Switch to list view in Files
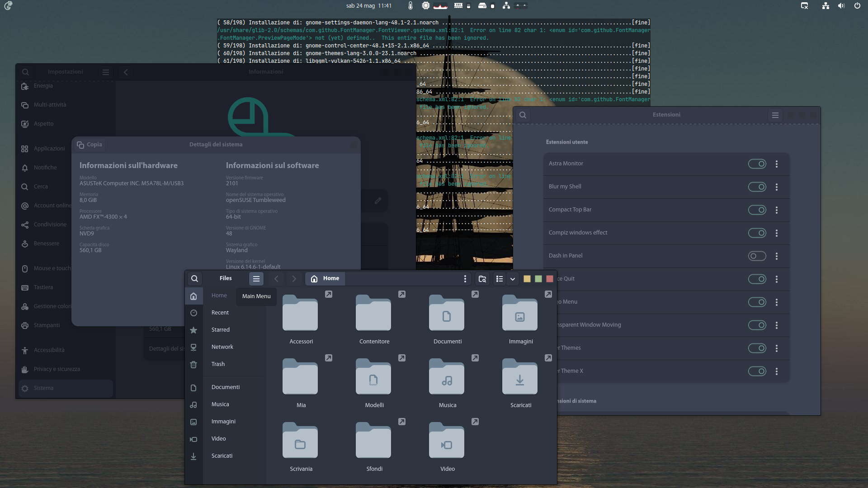 pyautogui.click(x=500, y=279)
